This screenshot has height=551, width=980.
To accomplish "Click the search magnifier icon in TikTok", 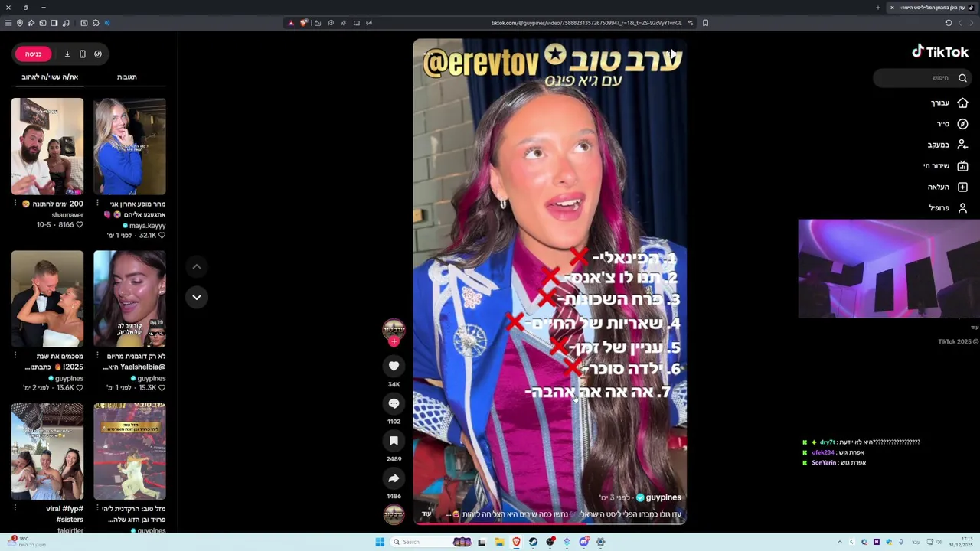I will 962,77.
